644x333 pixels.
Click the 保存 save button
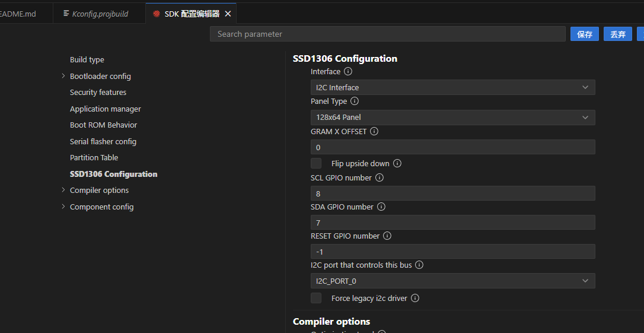(584, 34)
